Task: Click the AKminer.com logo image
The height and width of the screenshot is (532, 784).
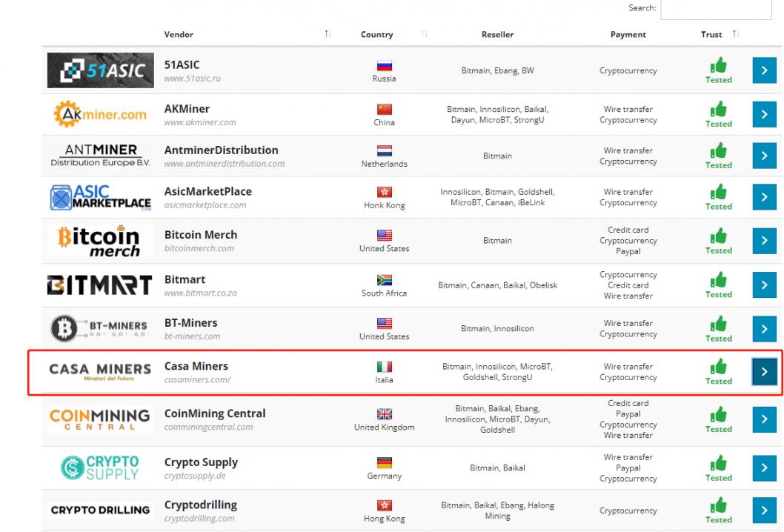Action: tap(99, 115)
